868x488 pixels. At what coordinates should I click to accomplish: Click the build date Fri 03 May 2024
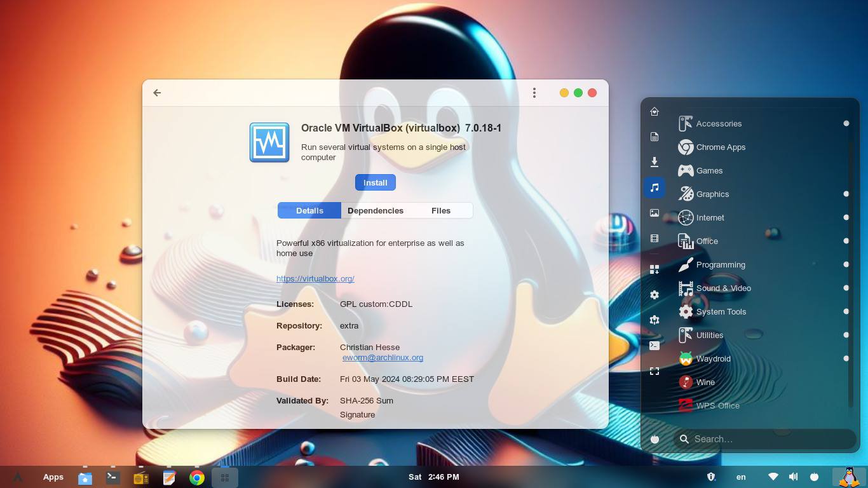[407, 379]
